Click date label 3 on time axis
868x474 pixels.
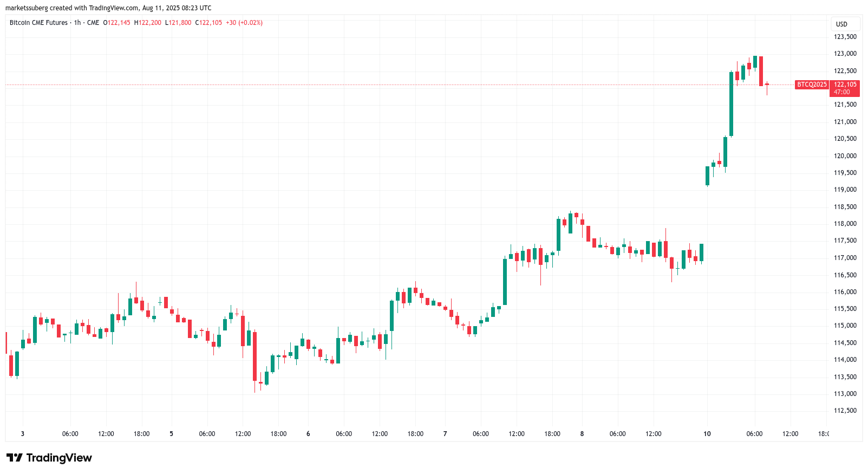tap(23, 434)
